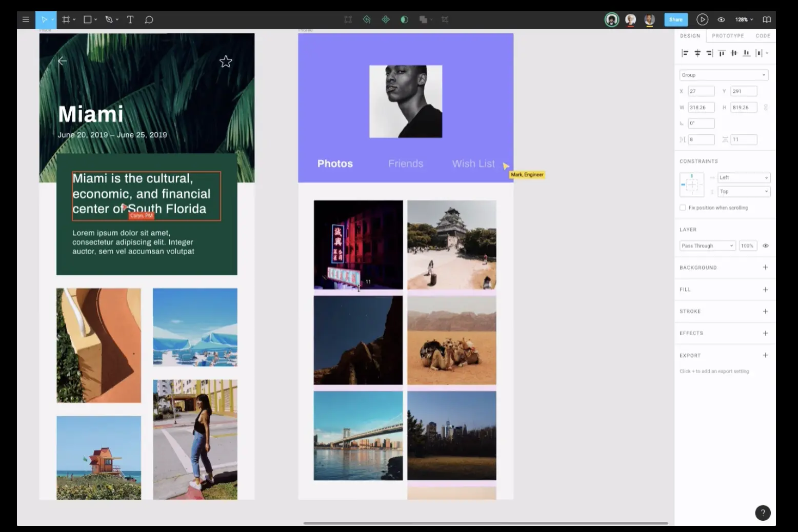Click the Edit Object icon in toolbar

point(348,20)
